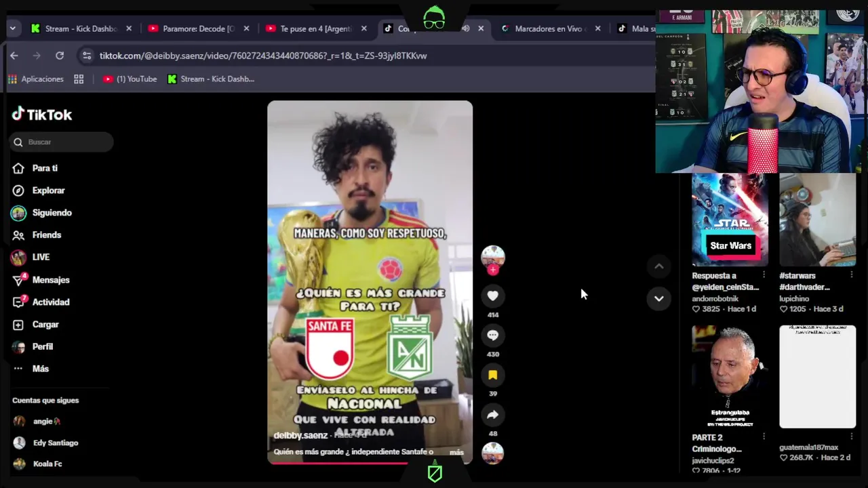
Task: Open Aplicaciones bookmark
Action: pyautogui.click(x=35, y=79)
